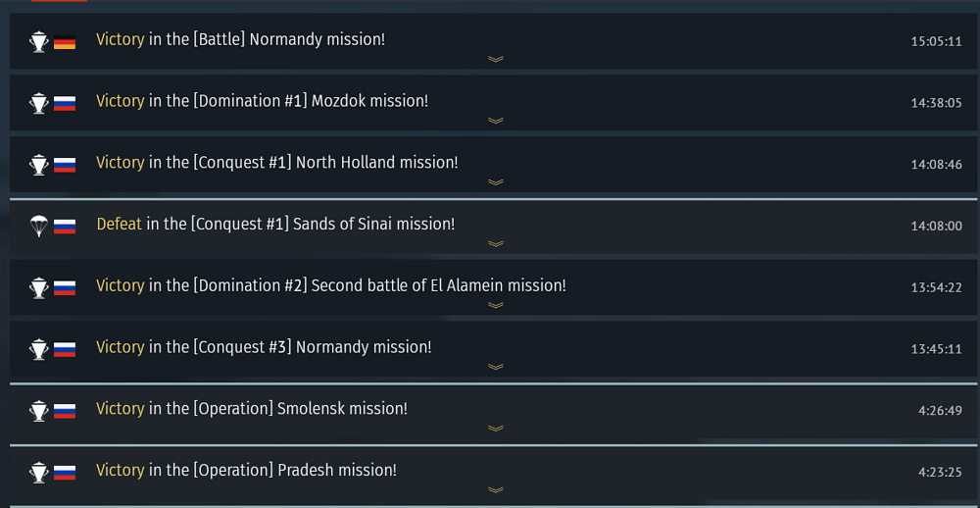
Task: Click the trophy icon beside the Mozdok mission
Action: 38,103
